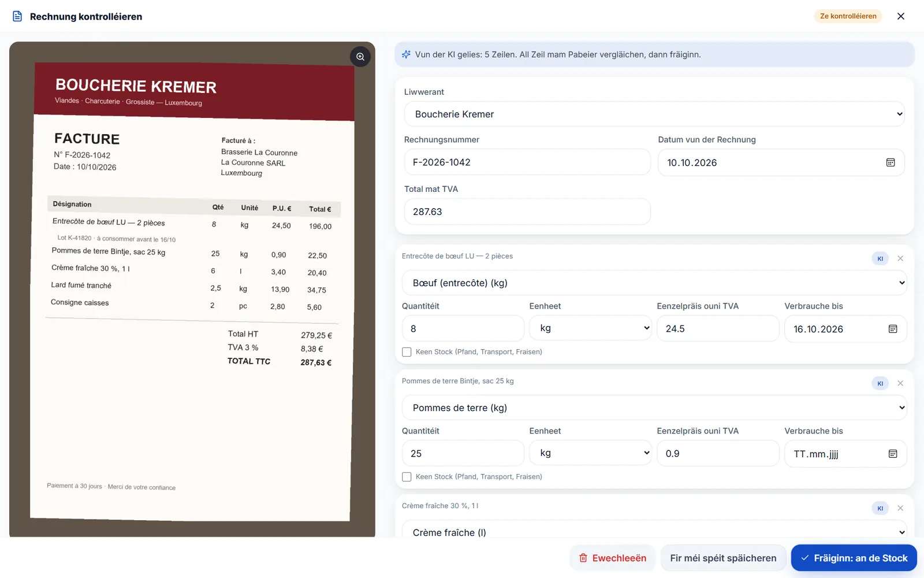Click 'Lard fumé tranché' on the invoice scan
924x578 pixels.
pos(81,285)
